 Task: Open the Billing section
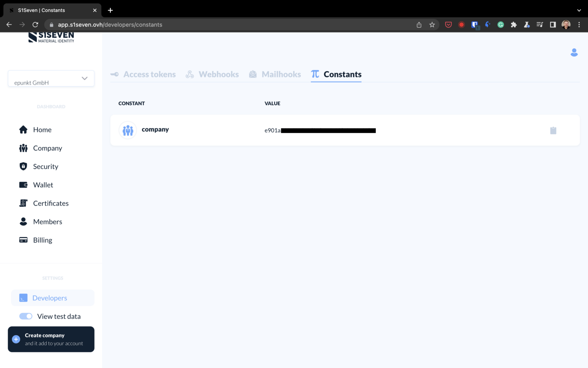coord(42,240)
